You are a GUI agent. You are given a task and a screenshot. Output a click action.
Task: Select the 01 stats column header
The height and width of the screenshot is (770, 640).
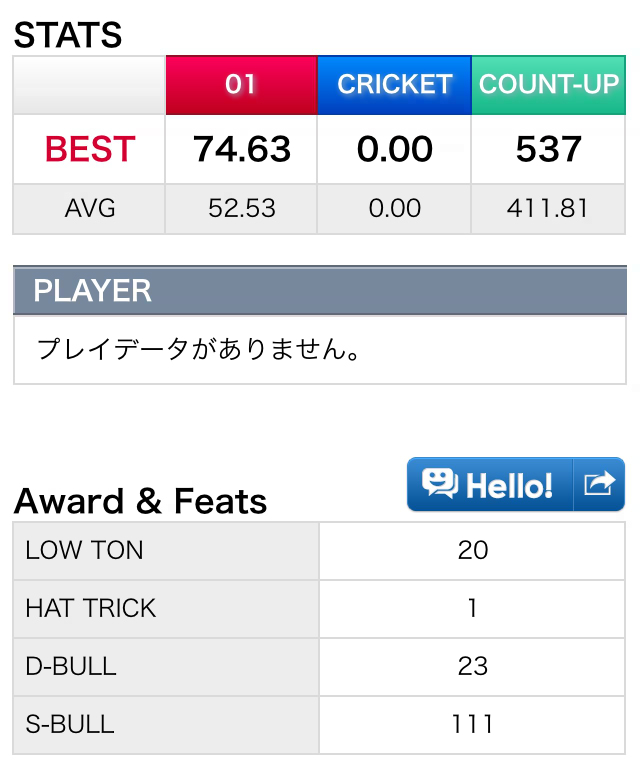pos(241,84)
